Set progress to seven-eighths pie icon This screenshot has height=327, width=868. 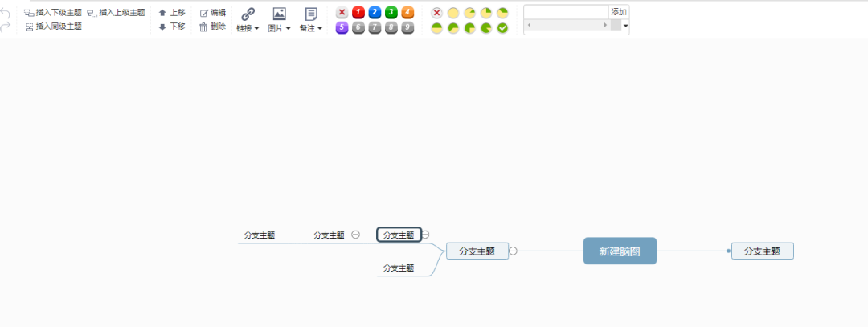pyautogui.click(x=486, y=28)
